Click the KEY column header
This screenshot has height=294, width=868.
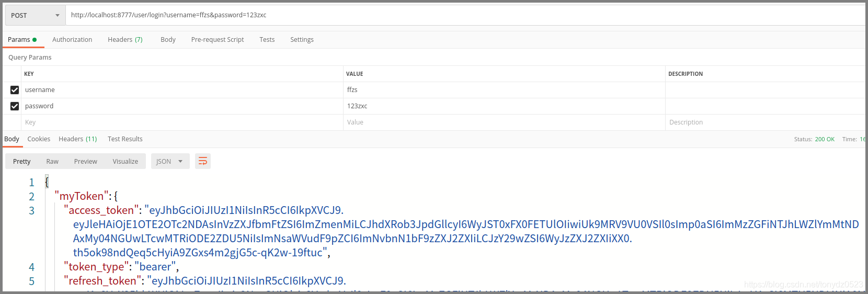(29, 74)
